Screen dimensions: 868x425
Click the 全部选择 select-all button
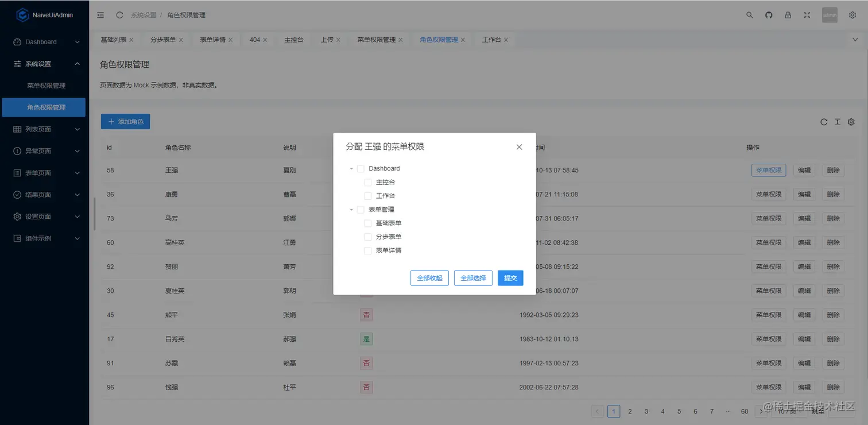point(472,278)
